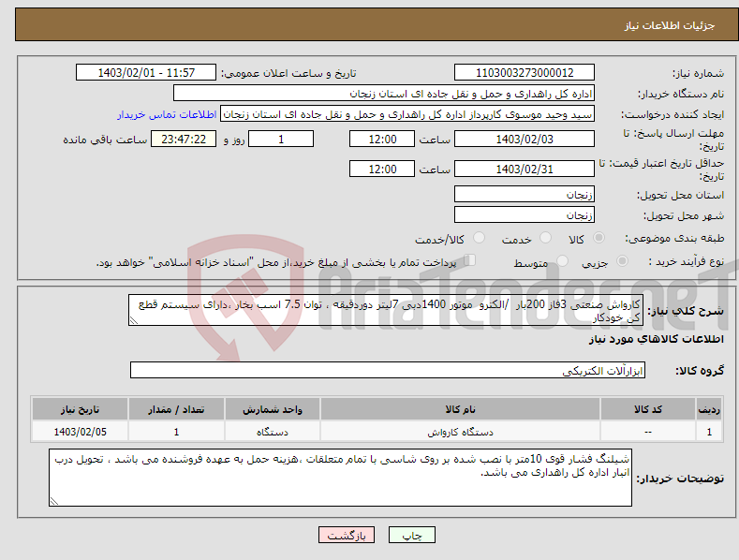Click the remaining days field showing 1
739x560 pixels.
281,139
